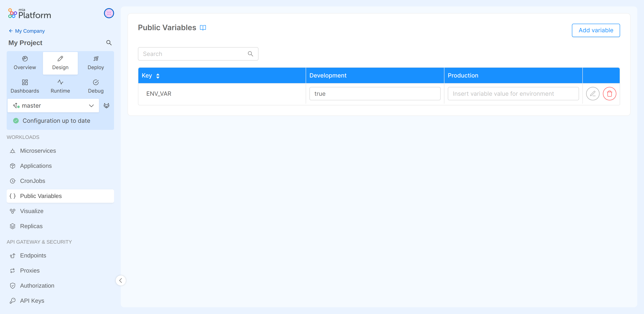Image resolution: width=644 pixels, height=314 pixels.
Task: Select the Visualize section
Action: point(31,211)
